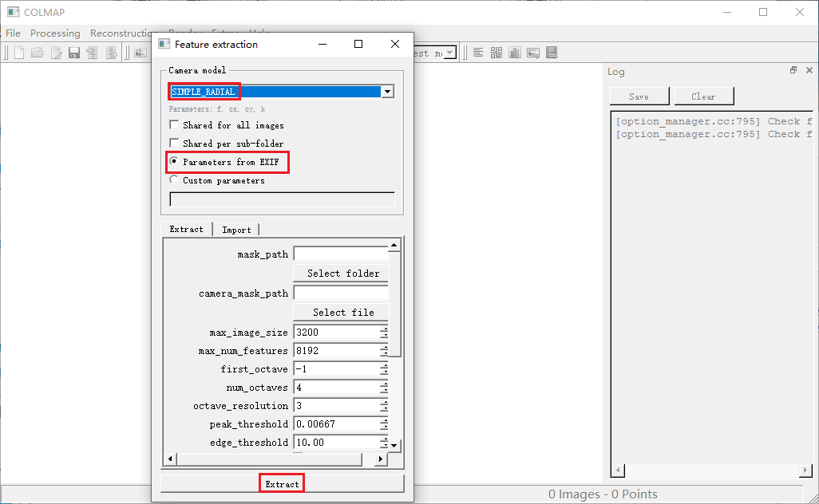This screenshot has height=504, width=819.
Task: Increase peak_threshold with spinner up arrow
Action: coord(384,420)
